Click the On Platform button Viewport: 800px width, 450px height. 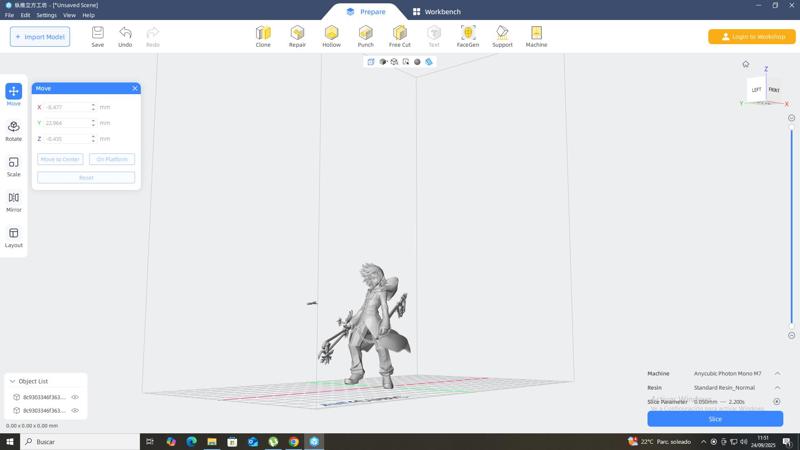pyautogui.click(x=112, y=159)
